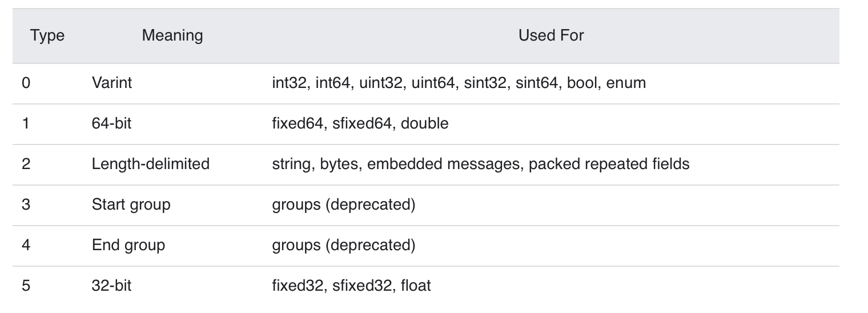Select the End group meaning cell
The width and height of the screenshot is (868, 313).
(128, 245)
